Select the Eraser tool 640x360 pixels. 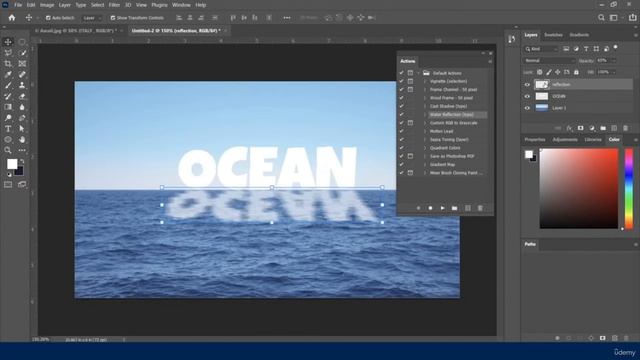click(22, 96)
